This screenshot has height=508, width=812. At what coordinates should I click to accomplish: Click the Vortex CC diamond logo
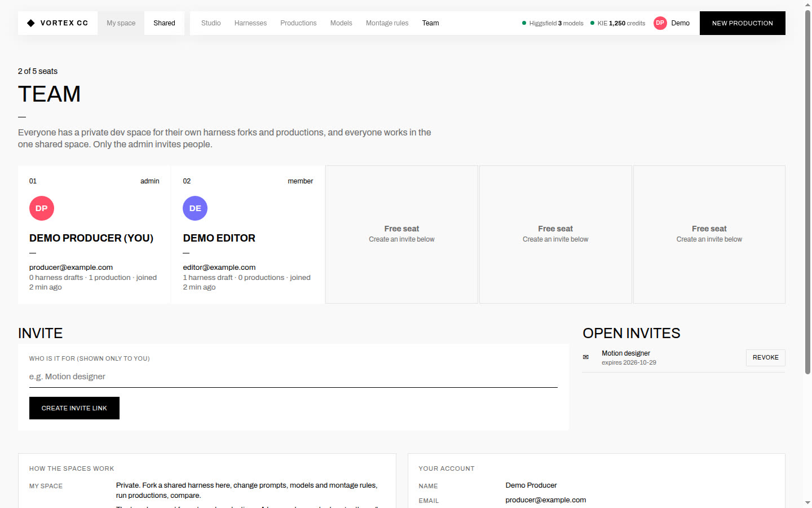tap(31, 23)
